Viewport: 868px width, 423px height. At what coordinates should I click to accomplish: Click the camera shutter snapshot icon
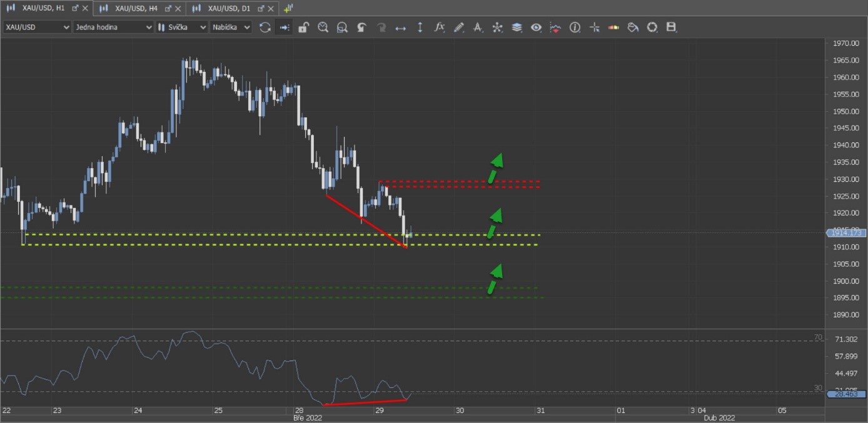[652, 27]
